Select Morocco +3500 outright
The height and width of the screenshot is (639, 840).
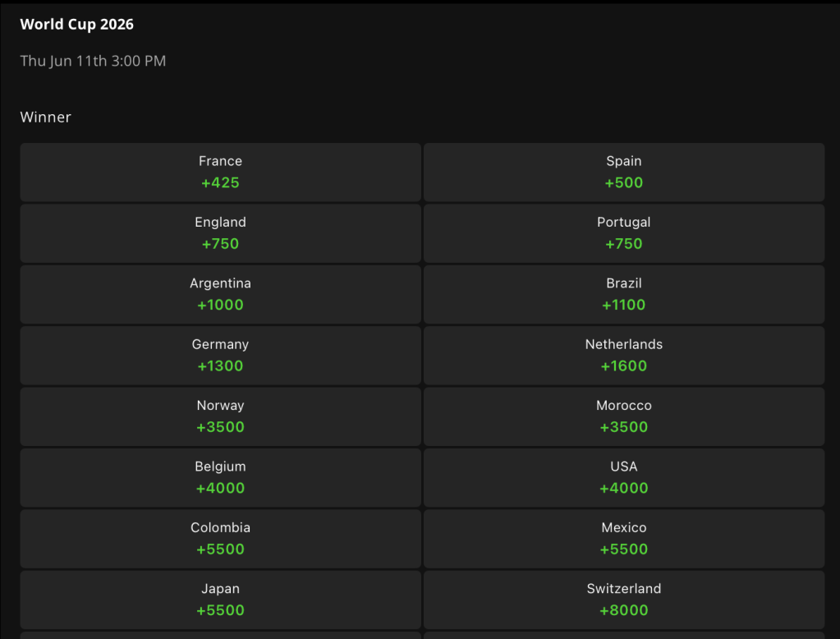(x=623, y=416)
